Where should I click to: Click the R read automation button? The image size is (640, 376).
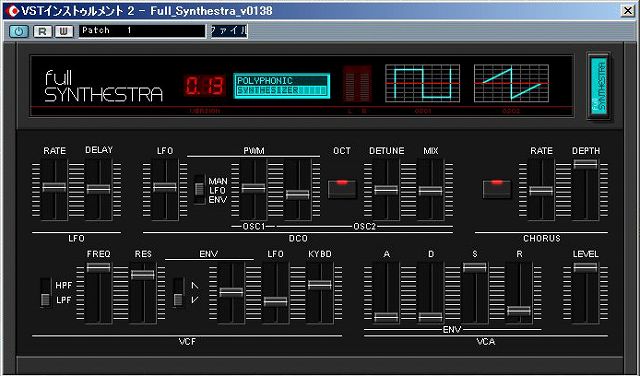point(43,31)
